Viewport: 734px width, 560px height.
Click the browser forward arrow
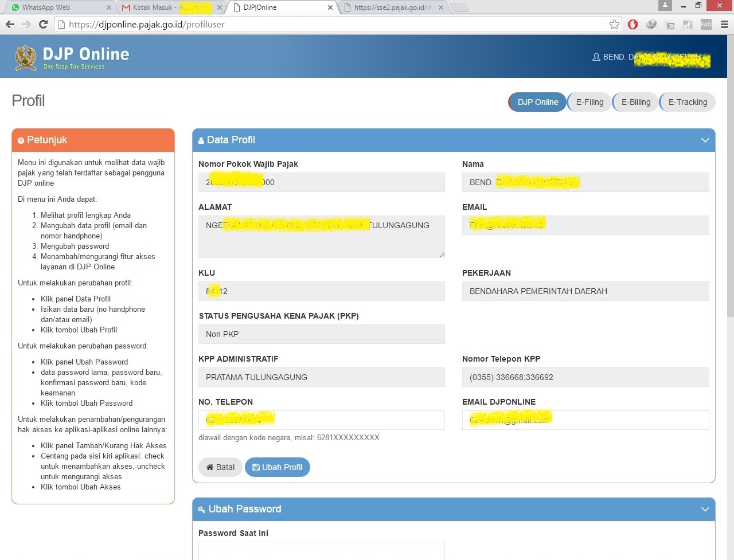26,24
